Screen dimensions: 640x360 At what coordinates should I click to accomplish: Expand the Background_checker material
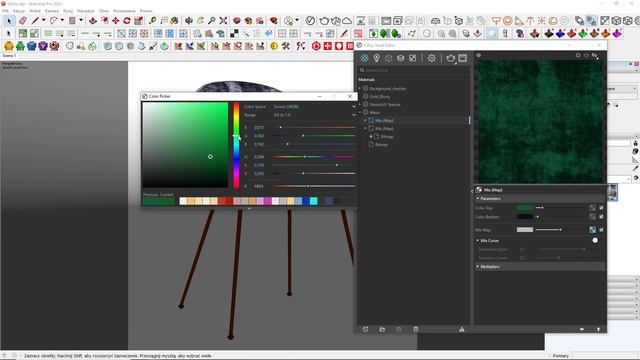pyautogui.click(x=360, y=89)
